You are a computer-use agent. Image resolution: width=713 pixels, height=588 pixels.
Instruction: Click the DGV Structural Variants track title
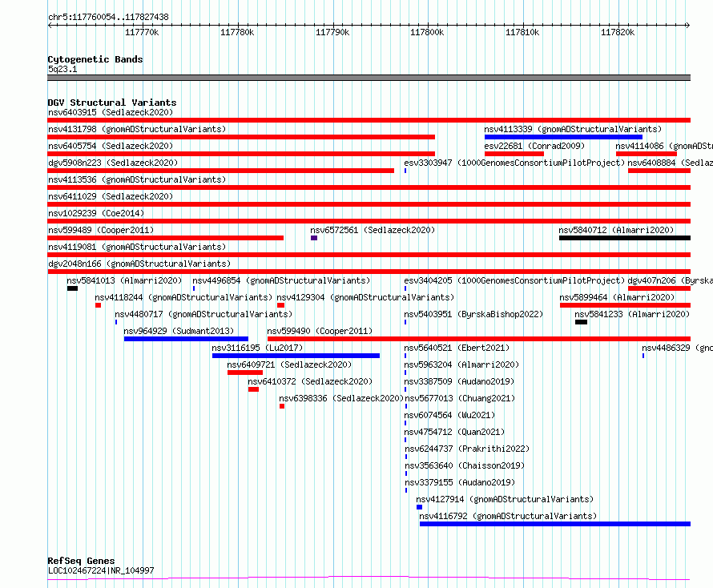[112, 103]
